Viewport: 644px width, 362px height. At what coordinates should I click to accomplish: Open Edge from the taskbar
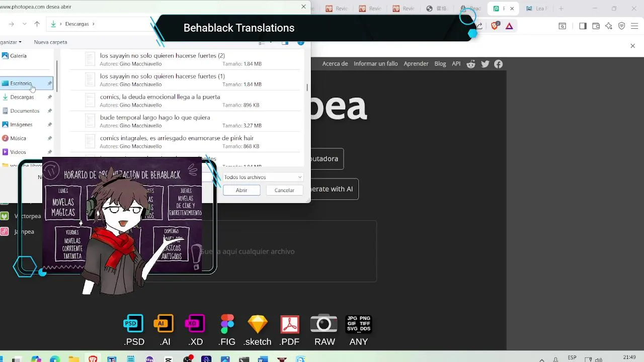[55, 359]
